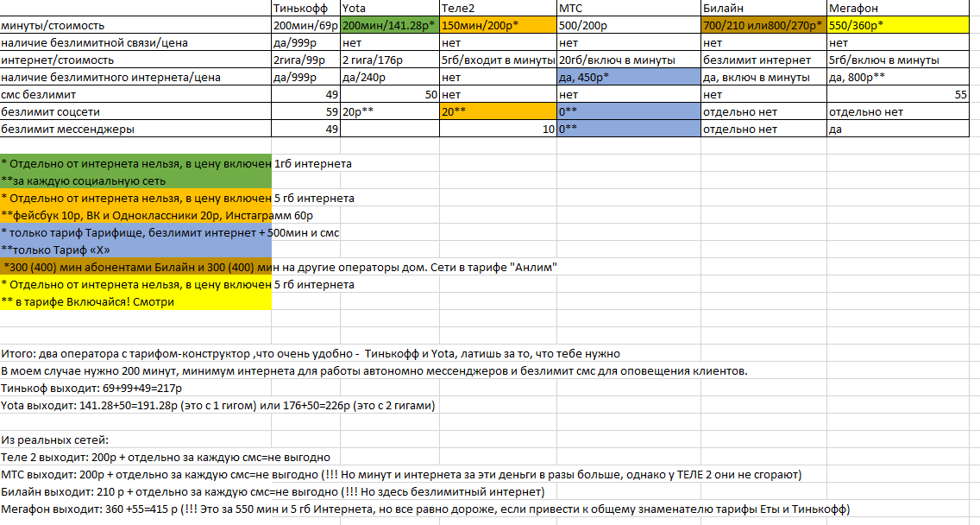Click row label 'наличие безлимитной связи/цена'
The image size is (980, 525).
[135, 42]
